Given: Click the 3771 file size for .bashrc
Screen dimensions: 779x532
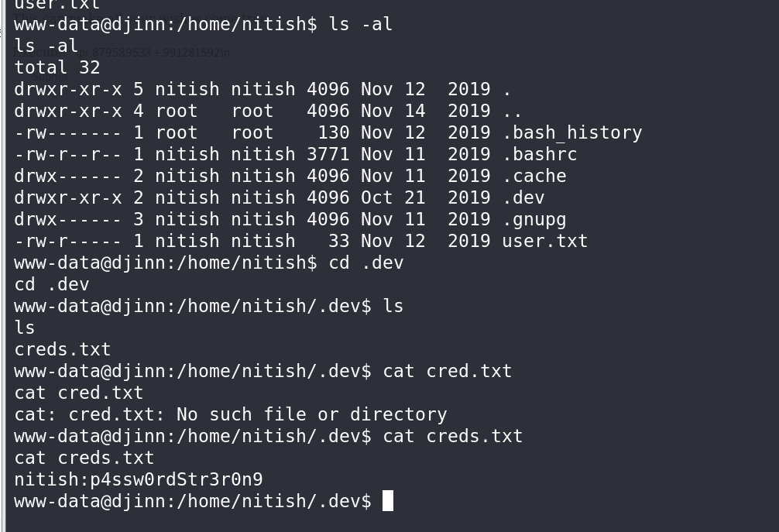Looking at the screenshot, I should pyautogui.click(x=328, y=154).
